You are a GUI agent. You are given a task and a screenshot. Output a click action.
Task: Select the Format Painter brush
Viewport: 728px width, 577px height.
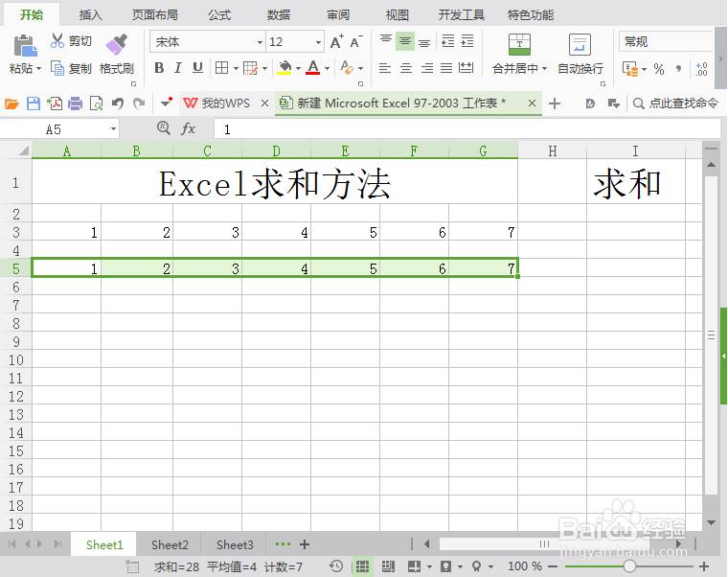coord(117,45)
